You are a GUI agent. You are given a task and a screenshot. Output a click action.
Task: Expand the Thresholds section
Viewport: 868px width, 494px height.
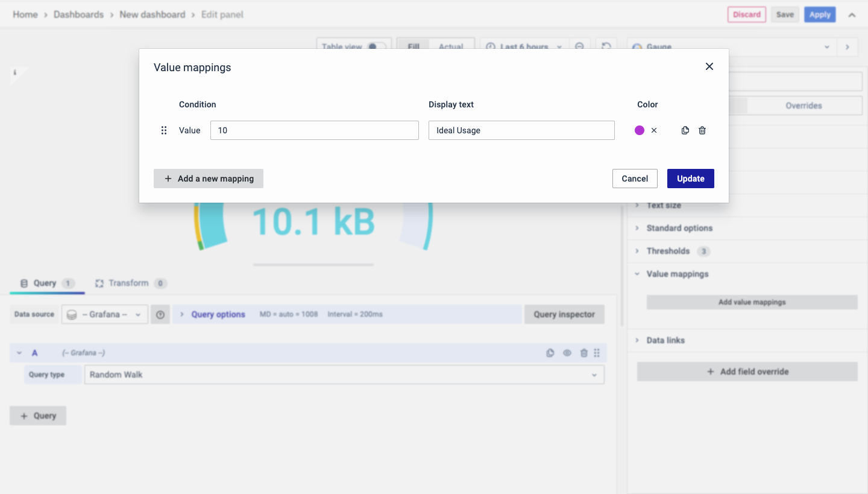pyautogui.click(x=668, y=251)
